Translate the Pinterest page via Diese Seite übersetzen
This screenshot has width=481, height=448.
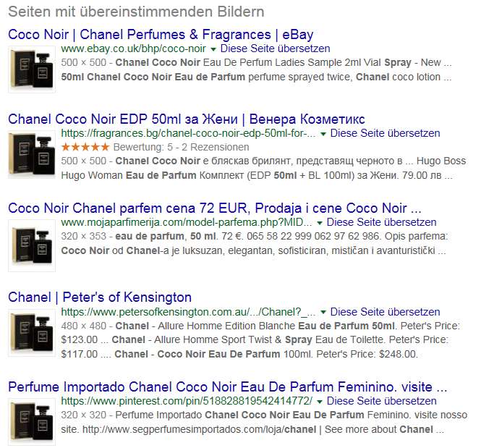click(381, 400)
